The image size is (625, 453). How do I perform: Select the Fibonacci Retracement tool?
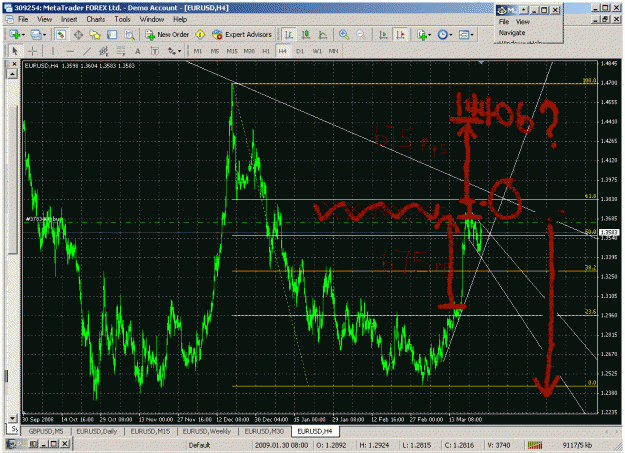coord(120,51)
